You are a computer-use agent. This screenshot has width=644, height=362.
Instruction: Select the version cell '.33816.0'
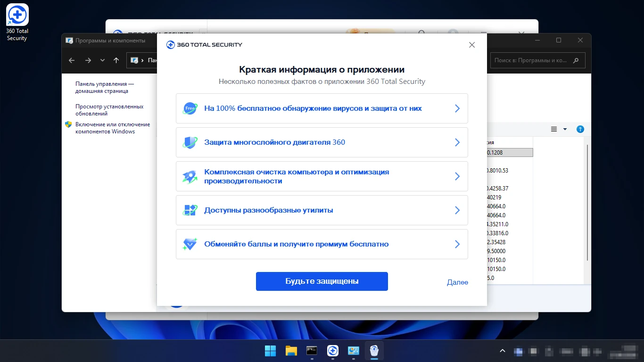tap(499, 233)
